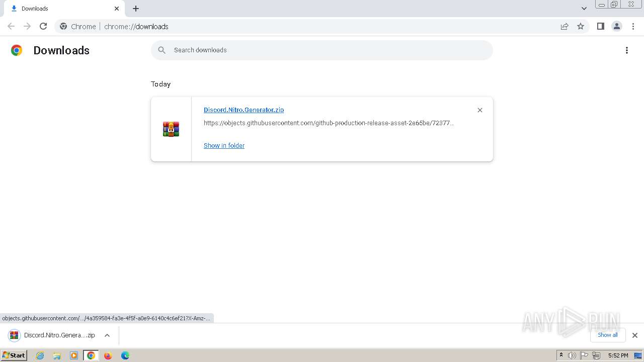Open the Downloads page more actions menu
The image size is (644, 362).
[627, 50]
